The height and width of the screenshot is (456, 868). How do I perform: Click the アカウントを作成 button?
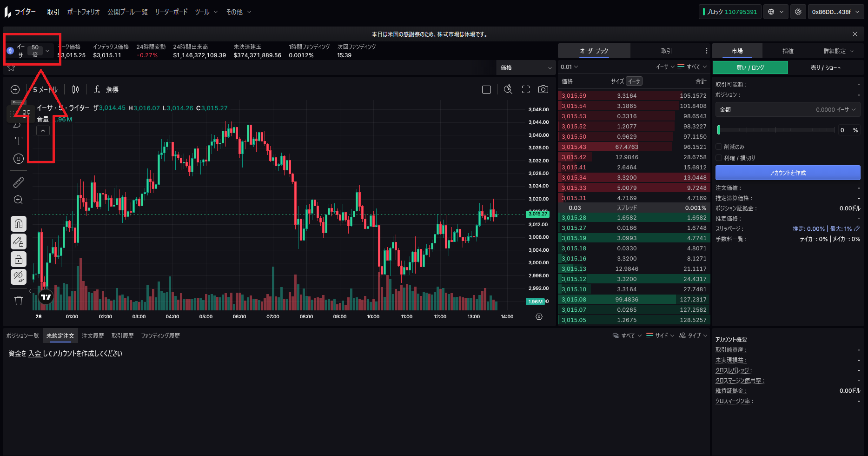788,173
